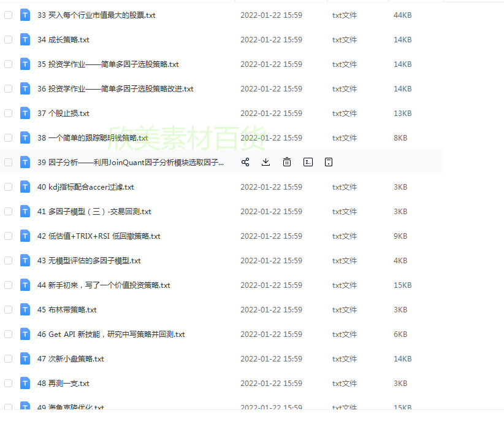
Task: Click file icon of 39 因子分析 file
Action: tap(25, 162)
